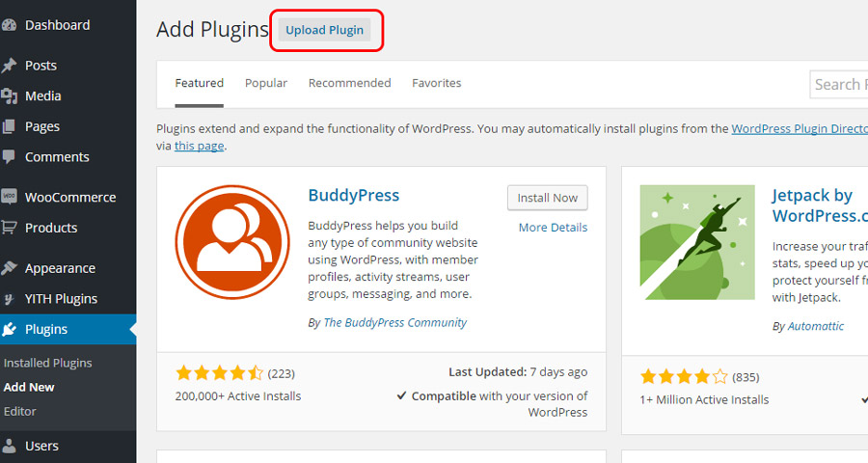The height and width of the screenshot is (463, 868).
Task: Focus the Search plugins field
Action: tap(839, 84)
